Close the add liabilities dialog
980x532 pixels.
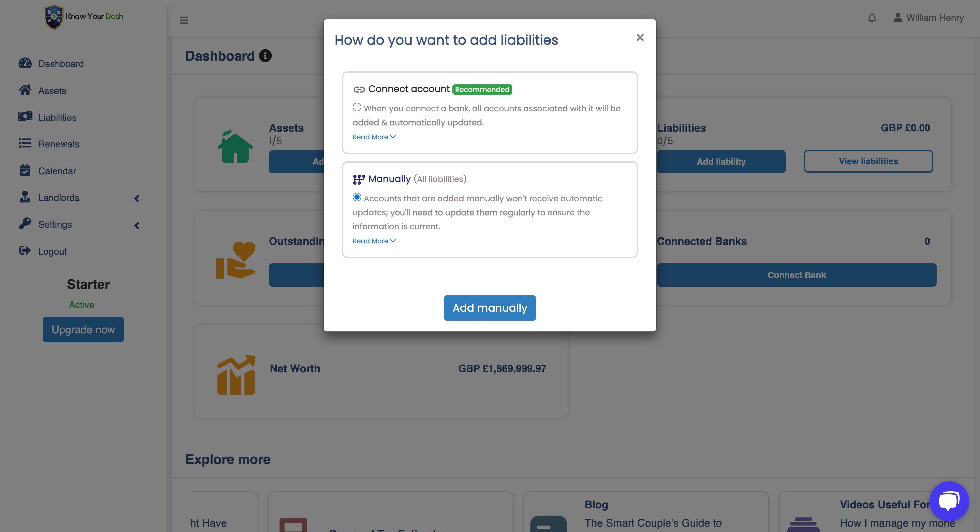point(640,37)
